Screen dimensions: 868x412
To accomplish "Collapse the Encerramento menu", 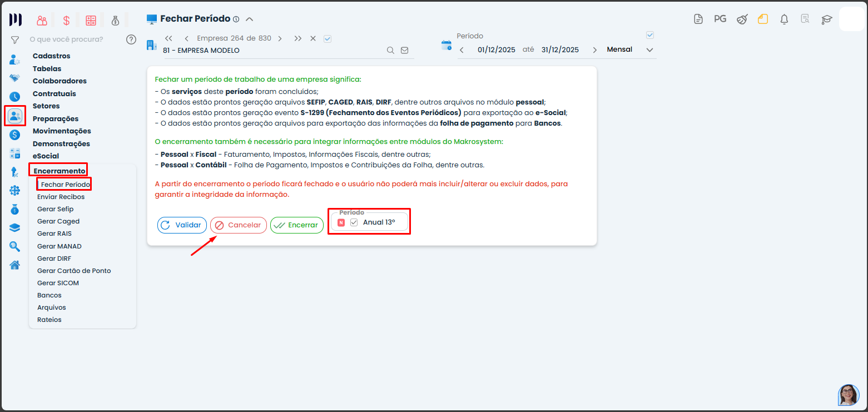I will click(59, 171).
